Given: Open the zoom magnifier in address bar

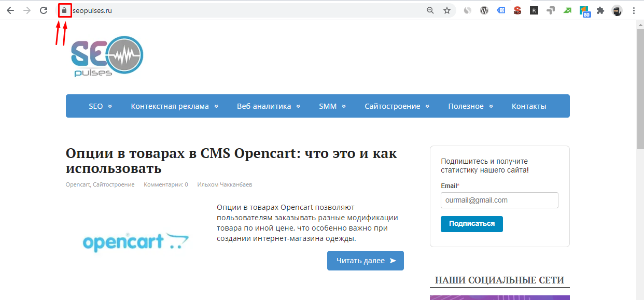Looking at the screenshot, I should [x=430, y=10].
